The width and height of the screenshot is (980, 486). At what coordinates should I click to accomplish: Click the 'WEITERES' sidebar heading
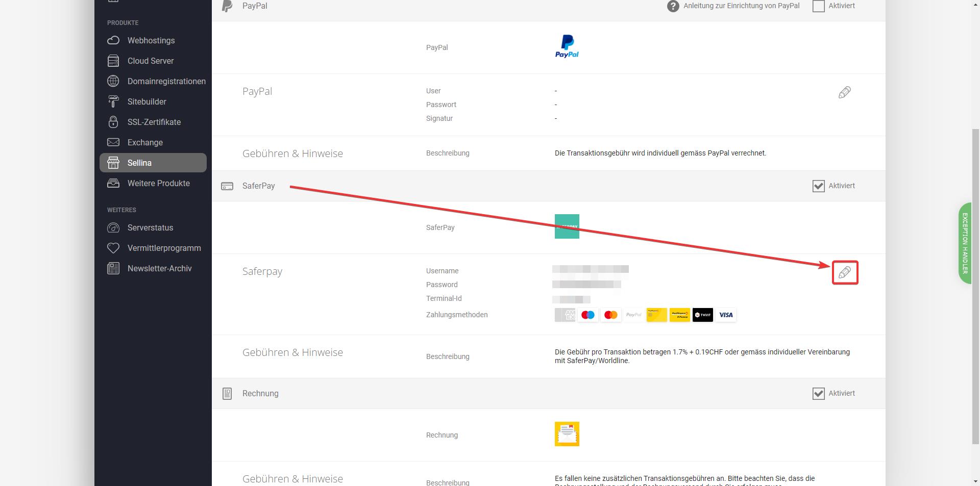tap(121, 210)
